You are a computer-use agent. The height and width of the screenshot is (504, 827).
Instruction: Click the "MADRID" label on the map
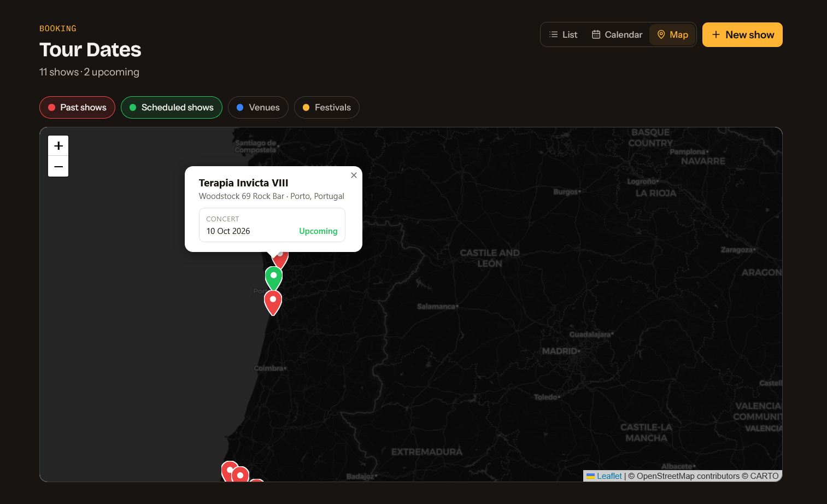coord(560,351)
